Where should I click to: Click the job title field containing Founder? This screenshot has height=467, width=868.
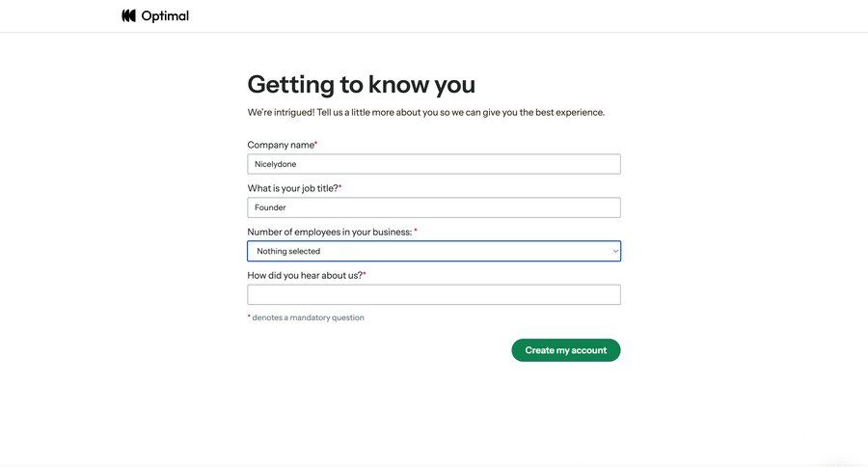coord(433,207)
